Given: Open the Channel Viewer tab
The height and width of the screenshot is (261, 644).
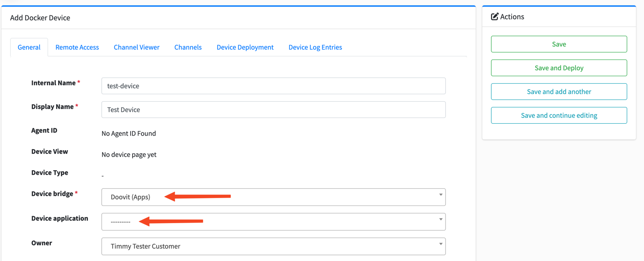Looking at the screenshot, I should pyautogui.click(x=136, y=47).
